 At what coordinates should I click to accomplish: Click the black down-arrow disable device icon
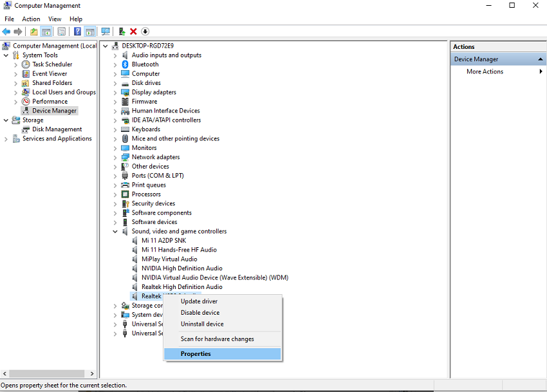(x=145, y=32)
